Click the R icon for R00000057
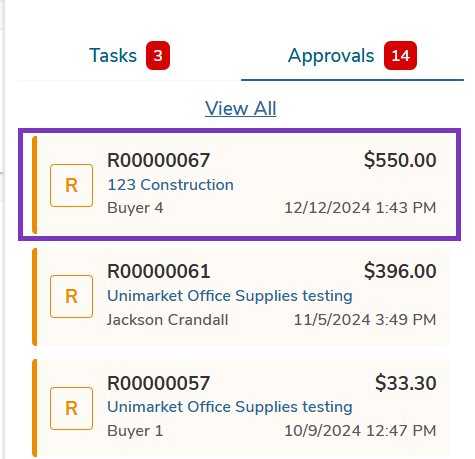 click(71, 408)
